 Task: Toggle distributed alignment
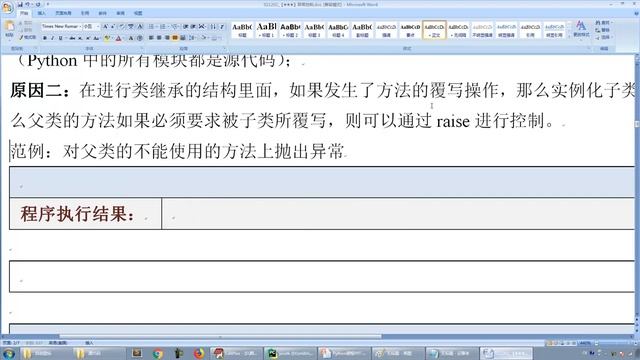(183, 38)
